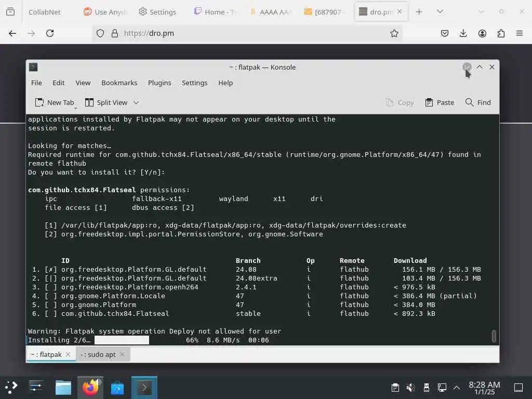The image size is (532, 399).
Task: Switch to the 'Use Anyd' browser tab
Action: (104, 12)
